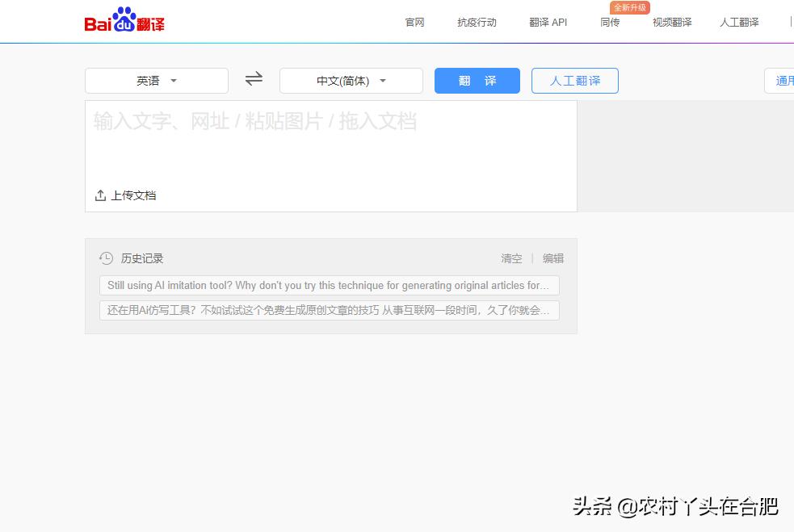Select the English history entry about AI imitation tool
This screenshot has width=794, height=532.
[x=330, y=285]
